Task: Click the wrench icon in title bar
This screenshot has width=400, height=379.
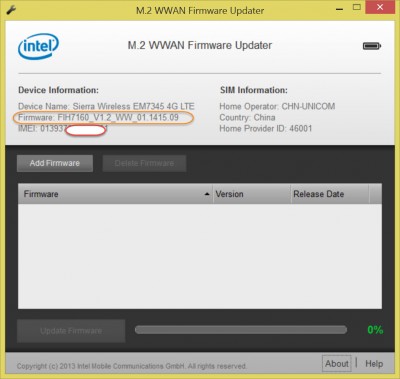Action: pyautogui.click(x=11, y=10)
